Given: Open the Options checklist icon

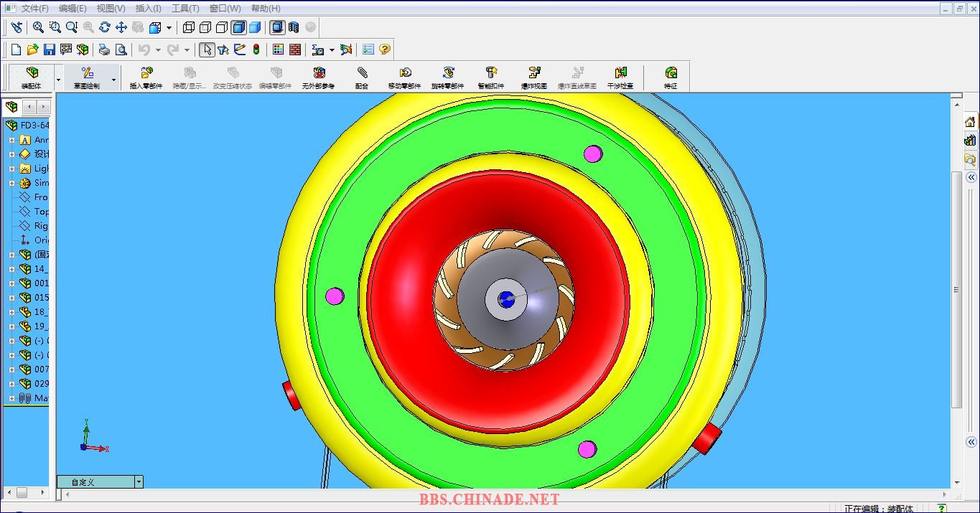Looking at the screenshot, I should pyautogui.click(x=368, y=50).
